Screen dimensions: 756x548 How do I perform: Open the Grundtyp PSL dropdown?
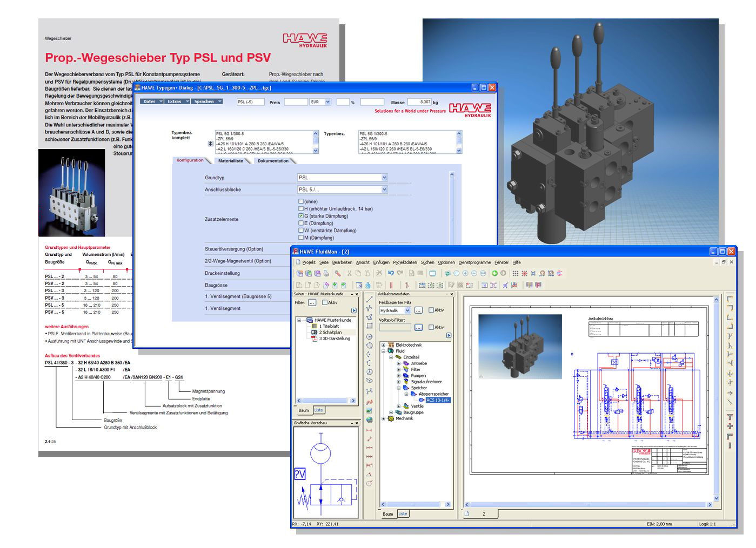coord(384,178)
